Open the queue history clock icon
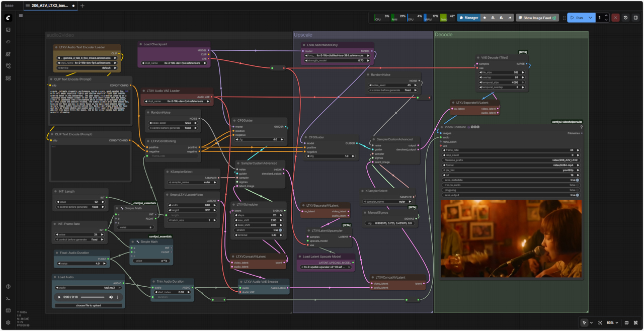This screenshot has height=331, width=644. click(x=625, y=18)
